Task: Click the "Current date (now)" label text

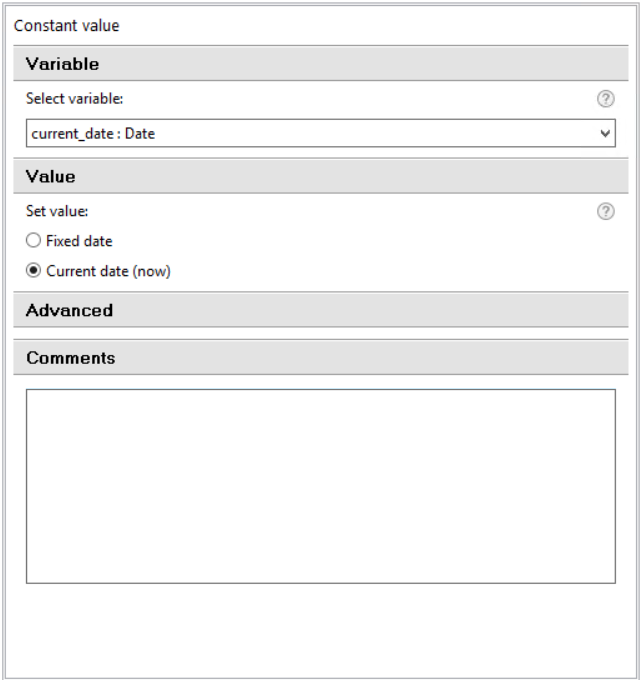Action: click(108, 271)
